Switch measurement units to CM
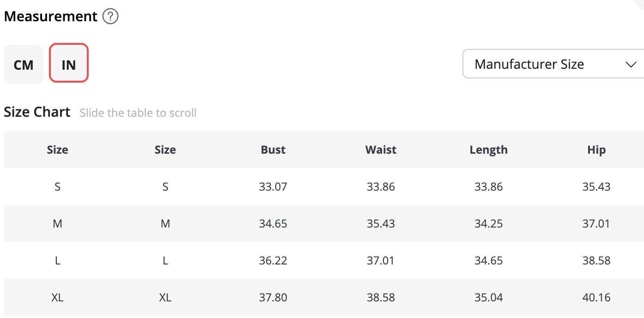This screenshot has height=318, width=644. pos(24,65)
